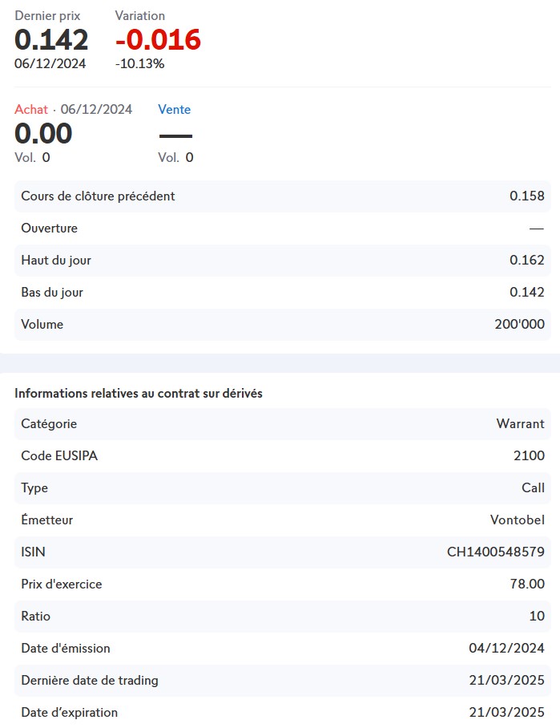
Task: Select the Catégorie value Warrant
Action: (520, 424)
